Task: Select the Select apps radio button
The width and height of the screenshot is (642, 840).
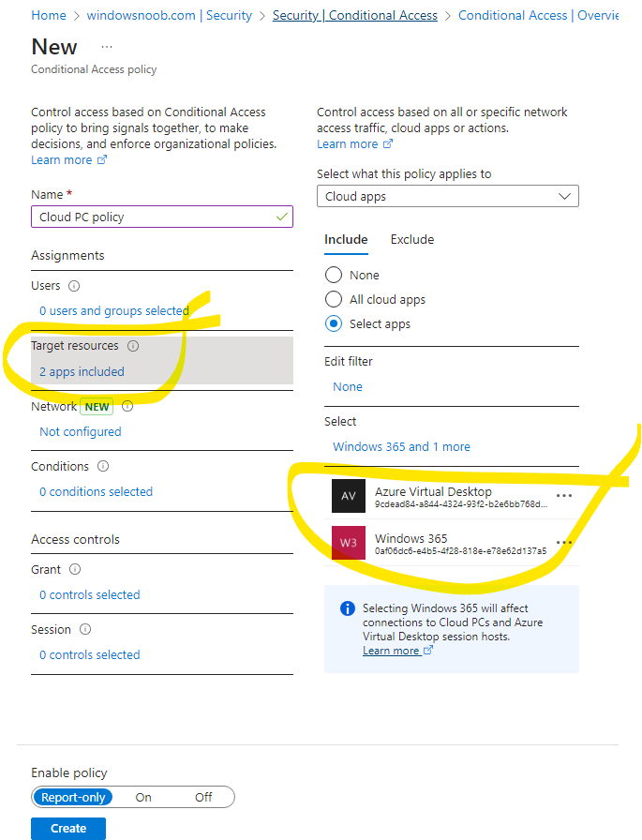Action: tap(334, 324)
